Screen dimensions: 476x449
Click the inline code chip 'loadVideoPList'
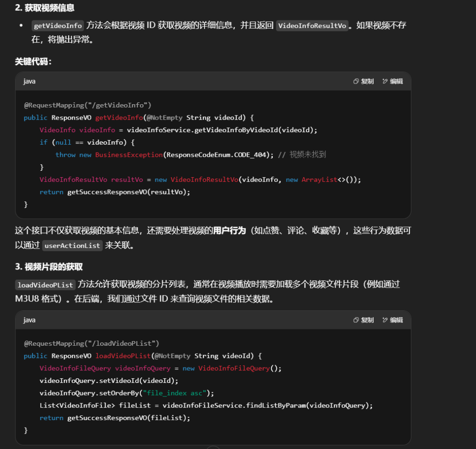[x=45, y=285]
